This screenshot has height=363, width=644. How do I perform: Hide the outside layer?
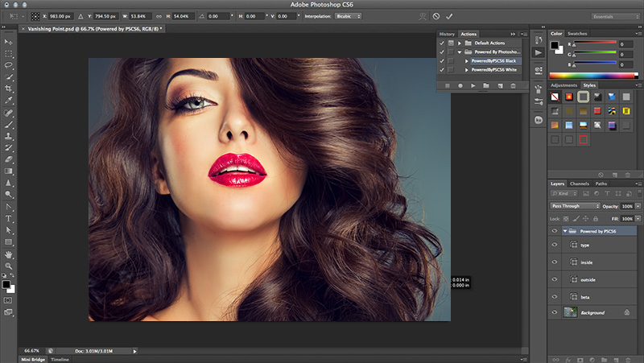pyautogui.click(x=555, y=279)
